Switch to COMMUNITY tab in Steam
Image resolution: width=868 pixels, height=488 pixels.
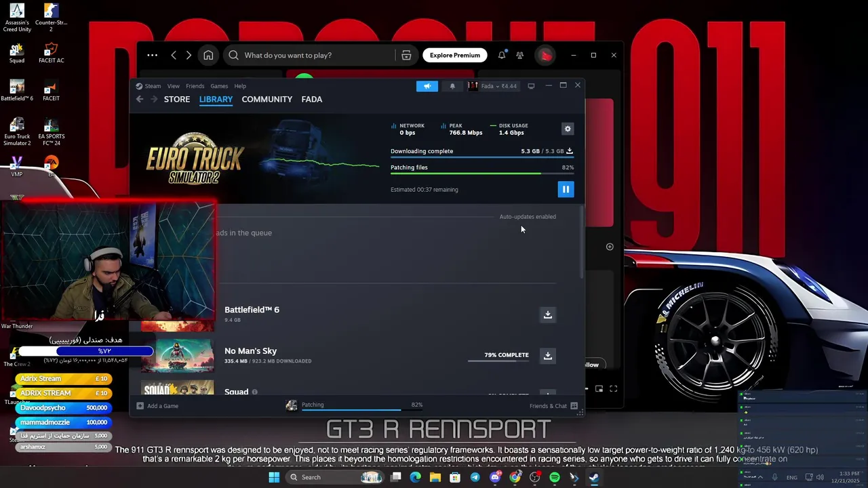[267, 100]
